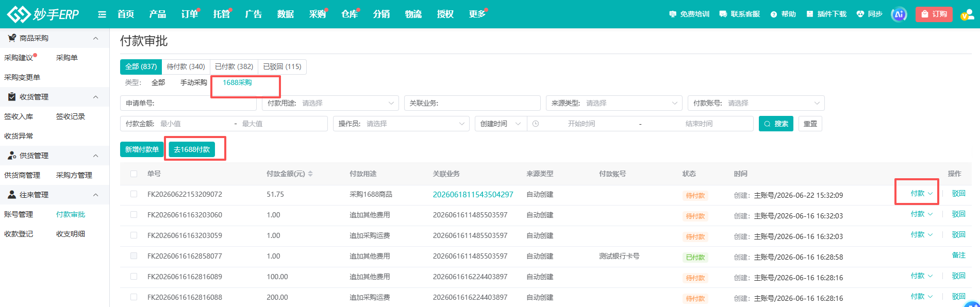Image resolution: width=980 pixels, height=307 pixels.
Task: Check row FK20260622153209072
Action: [x=134, y=194]
